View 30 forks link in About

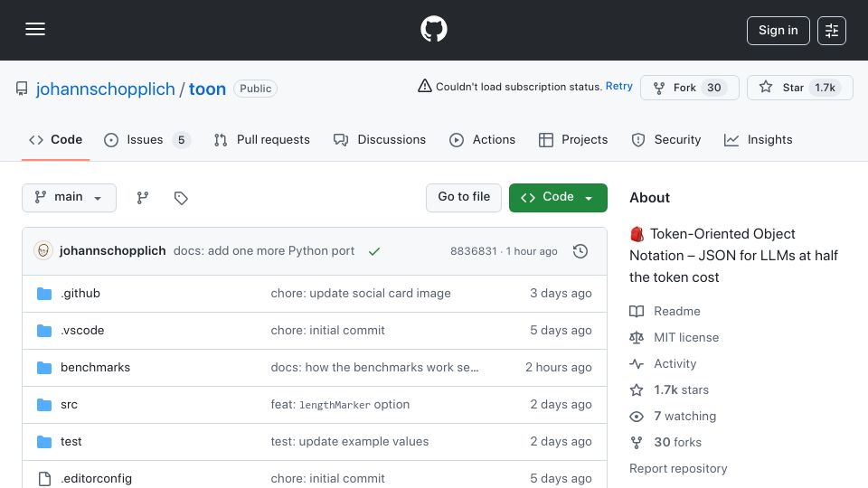[x=677, y=442]
